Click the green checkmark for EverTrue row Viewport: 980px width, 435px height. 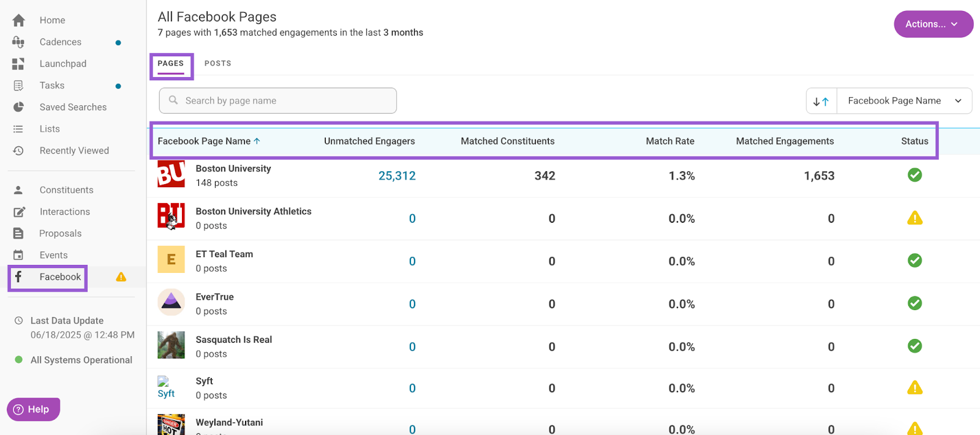(x=915, y=303)
